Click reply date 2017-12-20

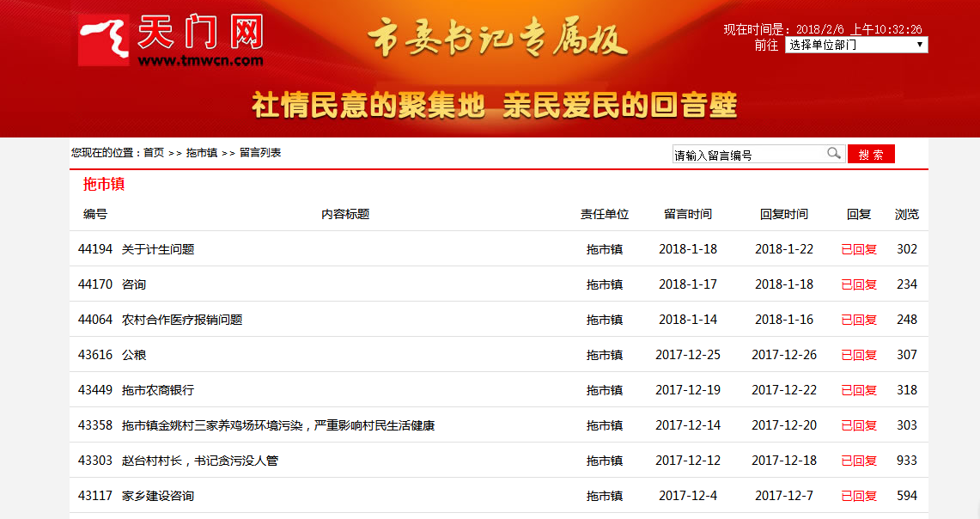784,425
